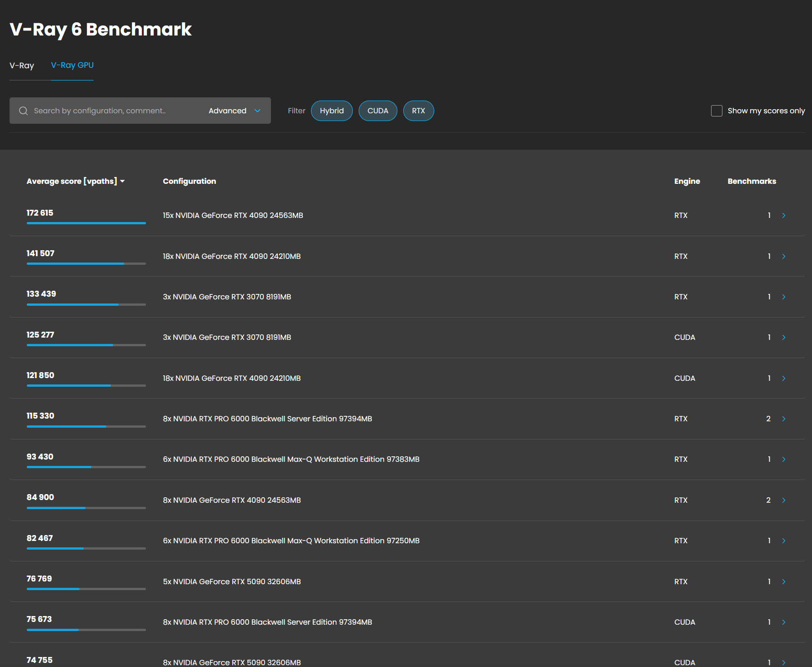Viewport: 812px width, 667px height.
Task: Open details arrow for 133 439 row
Action: 784,297
